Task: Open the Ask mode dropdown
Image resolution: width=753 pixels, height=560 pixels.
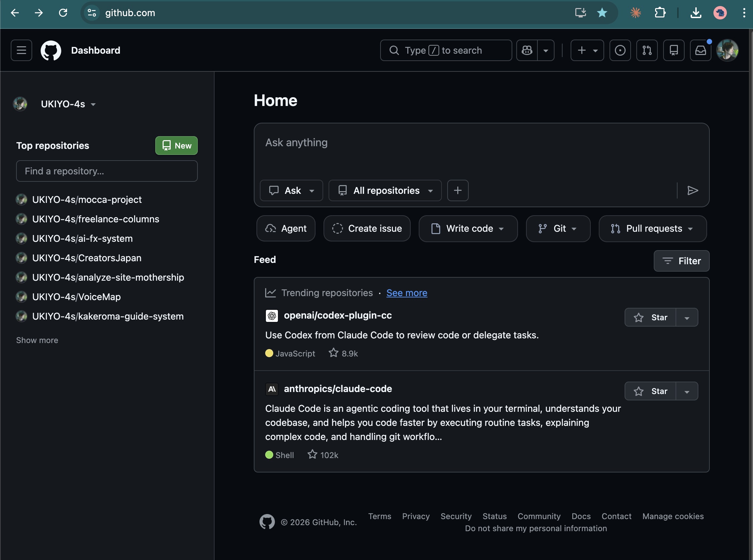Action: pyautogui.click(x=291, y=190)
